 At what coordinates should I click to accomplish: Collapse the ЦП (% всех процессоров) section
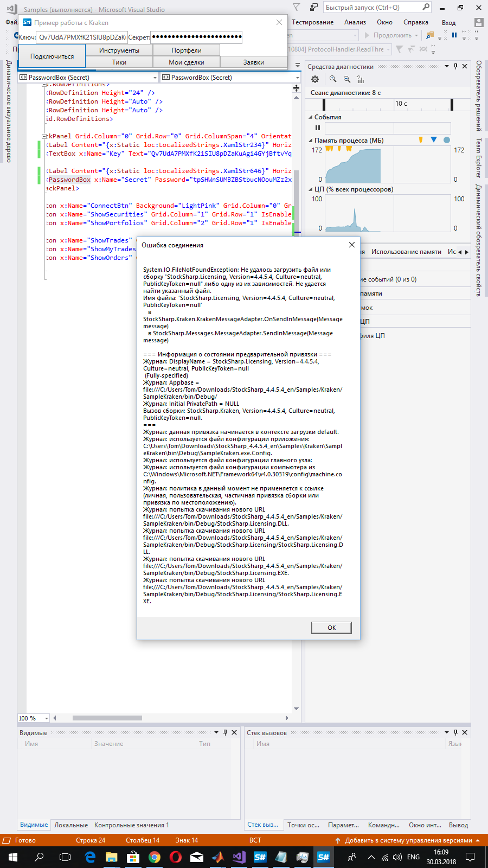pyautogui.click(x=311, y=189)
